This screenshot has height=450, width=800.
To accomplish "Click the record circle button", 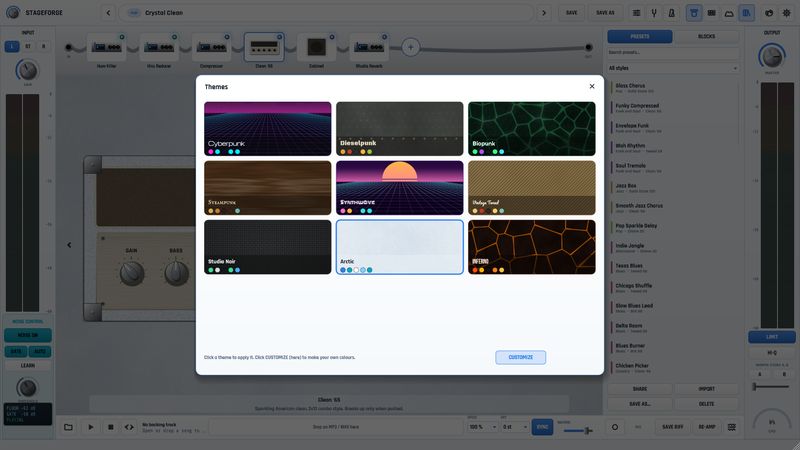I will tap(615, 427).
